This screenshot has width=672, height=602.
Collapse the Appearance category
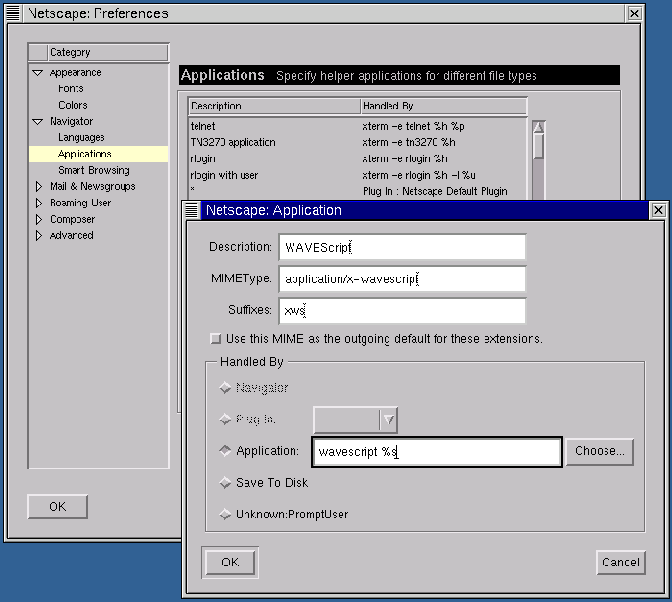[38, 73]
